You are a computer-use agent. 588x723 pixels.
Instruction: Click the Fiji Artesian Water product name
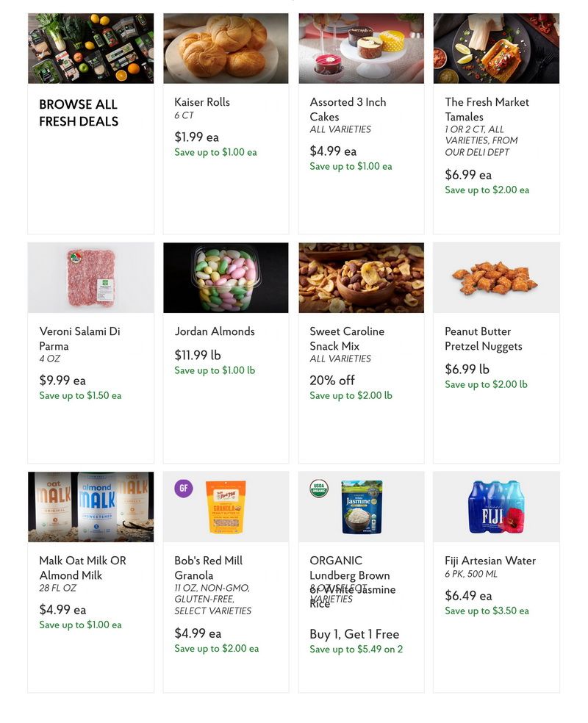tap(487, 561)
